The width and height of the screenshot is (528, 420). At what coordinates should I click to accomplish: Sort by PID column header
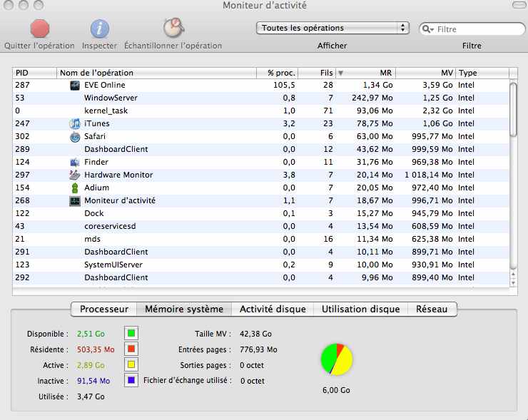tap(35, 73)
